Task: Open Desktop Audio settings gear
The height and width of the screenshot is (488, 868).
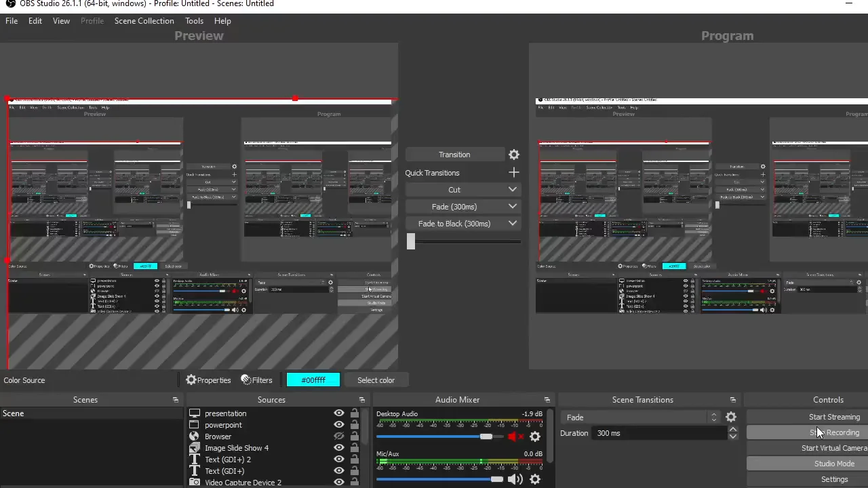Action: coord(535,437)
